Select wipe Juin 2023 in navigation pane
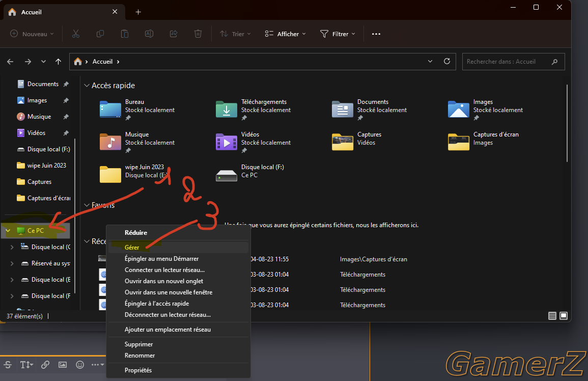The image size is (588, 381). tap(46, 166)
